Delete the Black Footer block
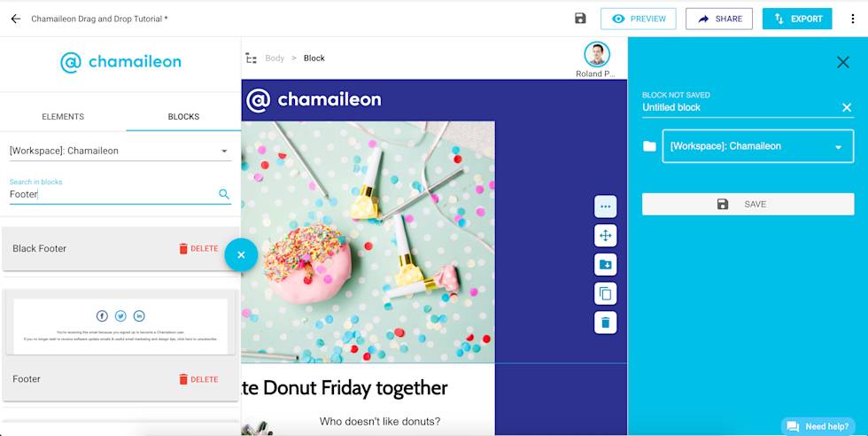 [x=198, y=249]
